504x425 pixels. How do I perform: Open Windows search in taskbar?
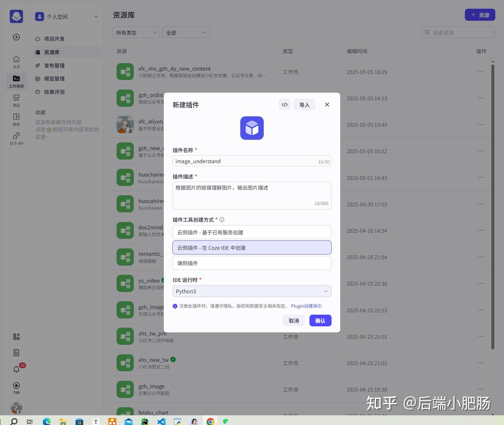click(14, 421)
